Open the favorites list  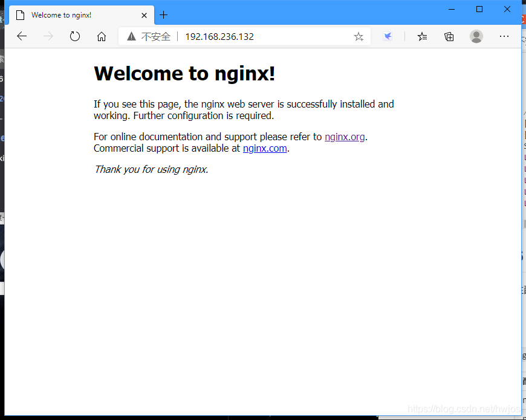click(x=423, y=36)
